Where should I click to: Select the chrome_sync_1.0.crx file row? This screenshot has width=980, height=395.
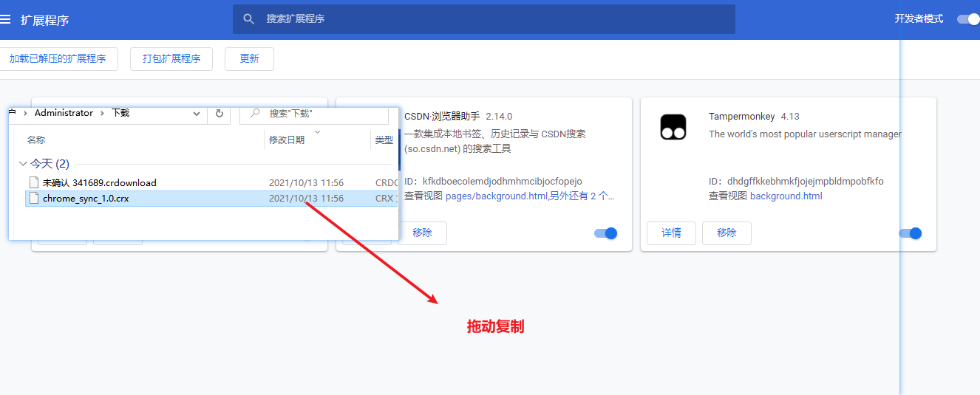point(211,199)
